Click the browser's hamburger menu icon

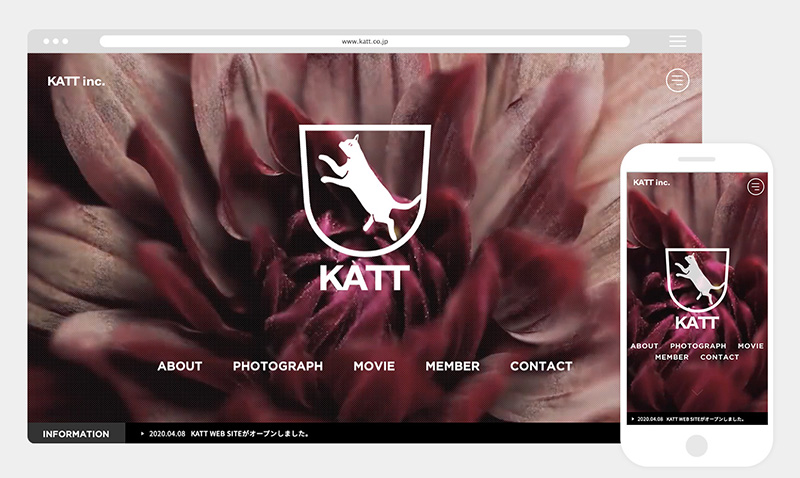(x=678, y=41)
